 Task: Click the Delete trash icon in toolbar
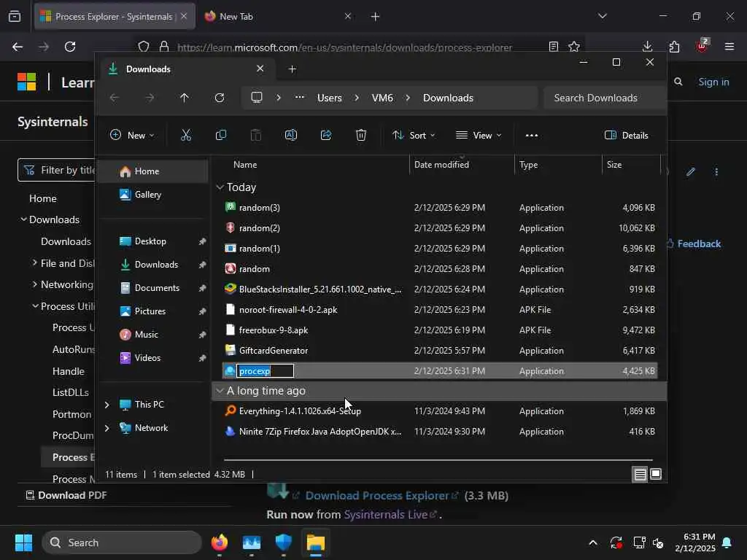click(361, 135)
